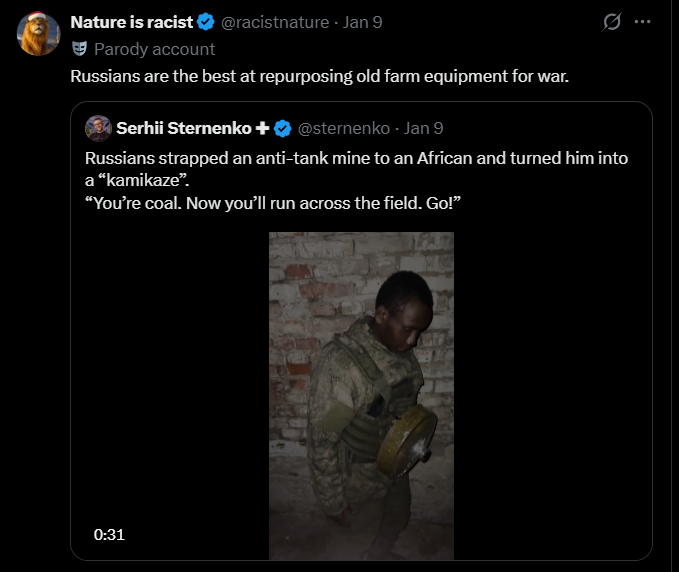Click Serhii Sternenko's small profile avatar
Image resolution: width=679 pixels, height=572 pixels.
click(x=98, y=128)
